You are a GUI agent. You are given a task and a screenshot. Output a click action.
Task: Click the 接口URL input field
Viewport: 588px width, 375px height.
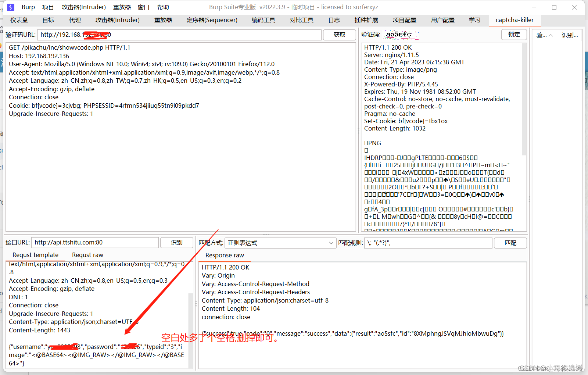click(x=95, y=242)
